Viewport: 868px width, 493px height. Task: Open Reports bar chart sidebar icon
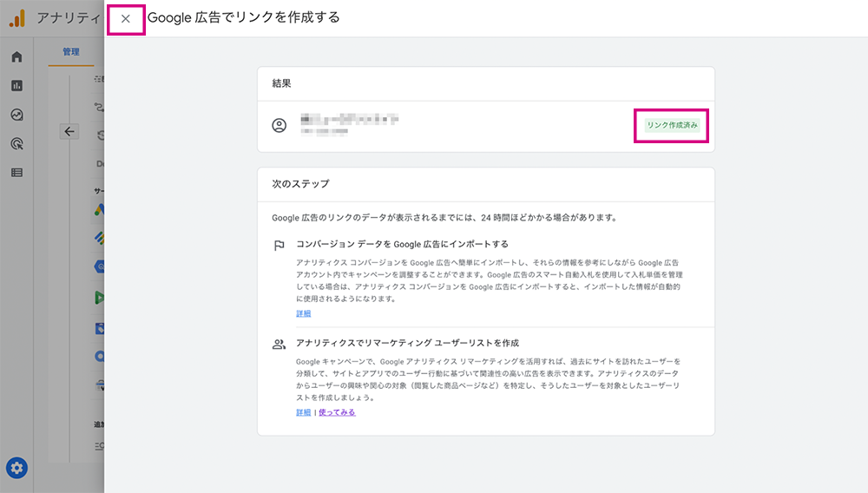(x=16, y=86)
